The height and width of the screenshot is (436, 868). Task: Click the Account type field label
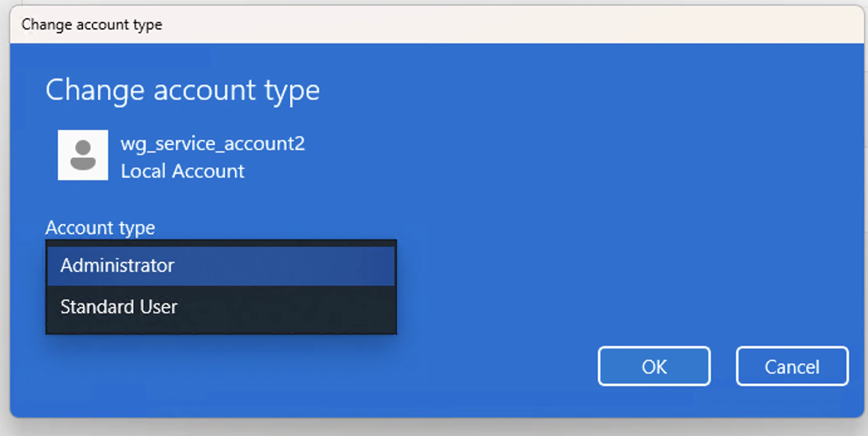100,227
